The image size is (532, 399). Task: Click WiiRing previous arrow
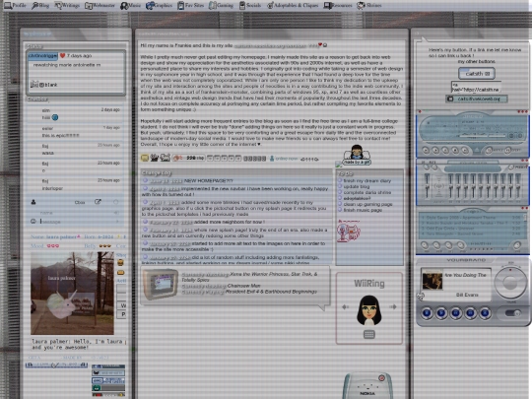(346, 306)
